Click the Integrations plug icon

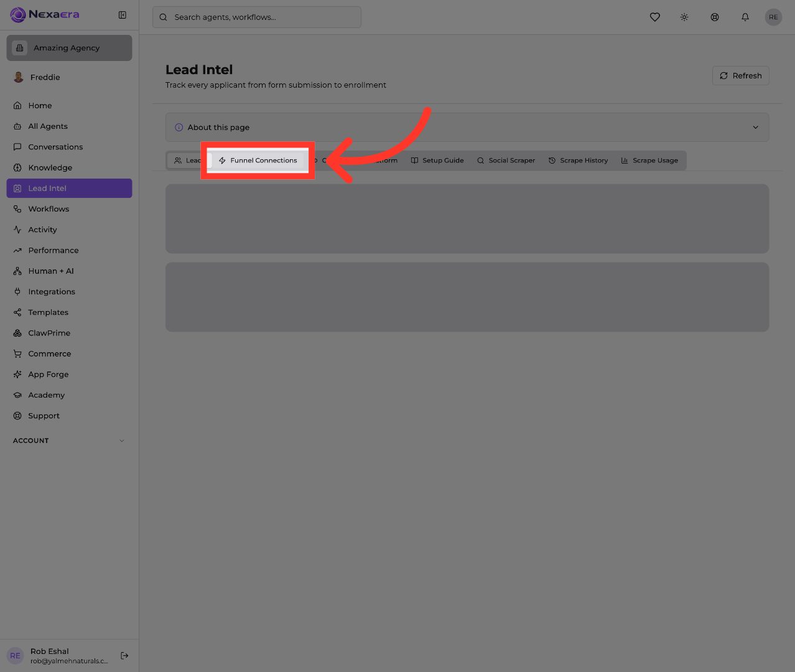pyautogui.click(x=17, y=292)
